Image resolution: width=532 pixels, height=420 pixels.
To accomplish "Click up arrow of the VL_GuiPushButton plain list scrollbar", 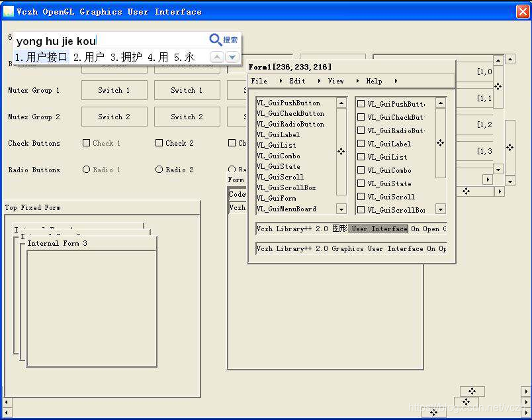I will pyautogui.click(x=341, y=103).
